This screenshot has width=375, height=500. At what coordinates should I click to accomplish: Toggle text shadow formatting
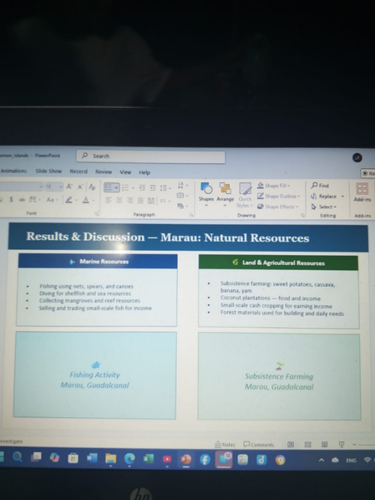point(11,199)
